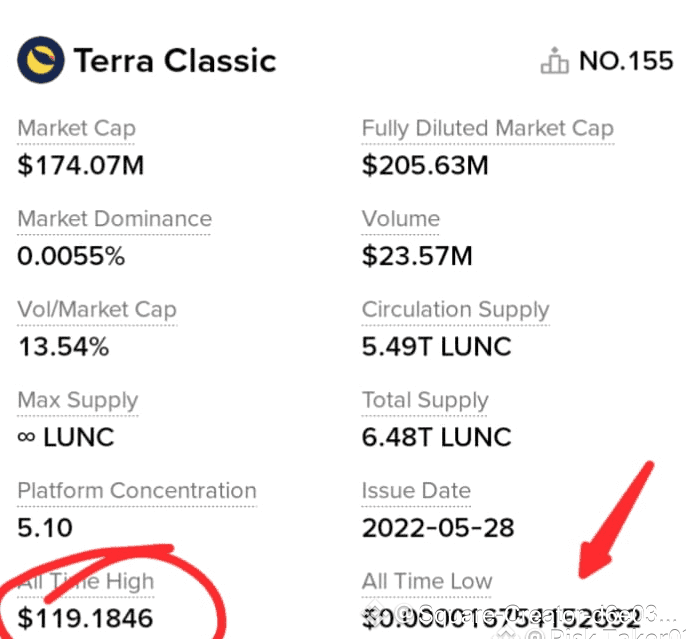Tap the Platform Concentration label
The width and height of the screenshot is (686, 639).
(x=136, y=491)
